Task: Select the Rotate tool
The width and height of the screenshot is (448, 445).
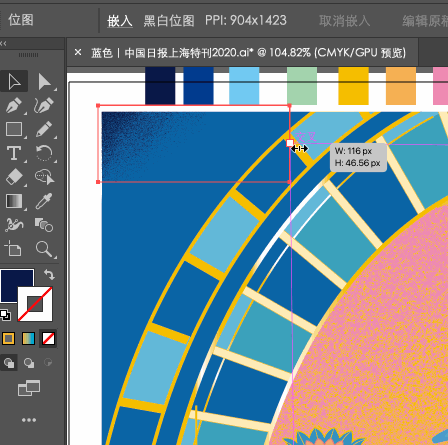Action: [44, 153]
